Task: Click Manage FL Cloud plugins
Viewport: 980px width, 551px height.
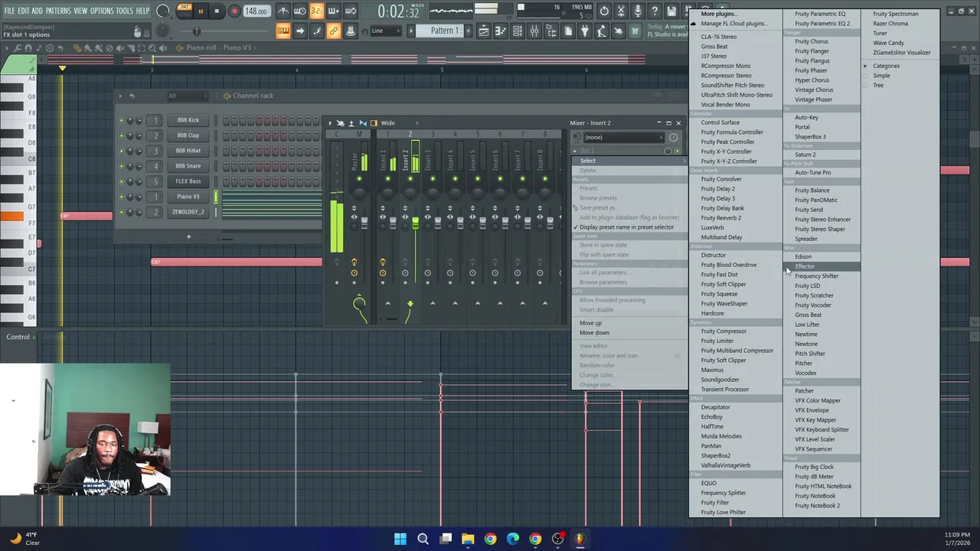Action: click(x=733, y=24)
